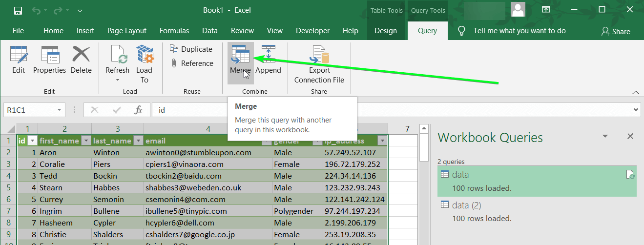Expand the formula bar dropdown
Viewport: 644px width, 245px height.
pos(636,110)
